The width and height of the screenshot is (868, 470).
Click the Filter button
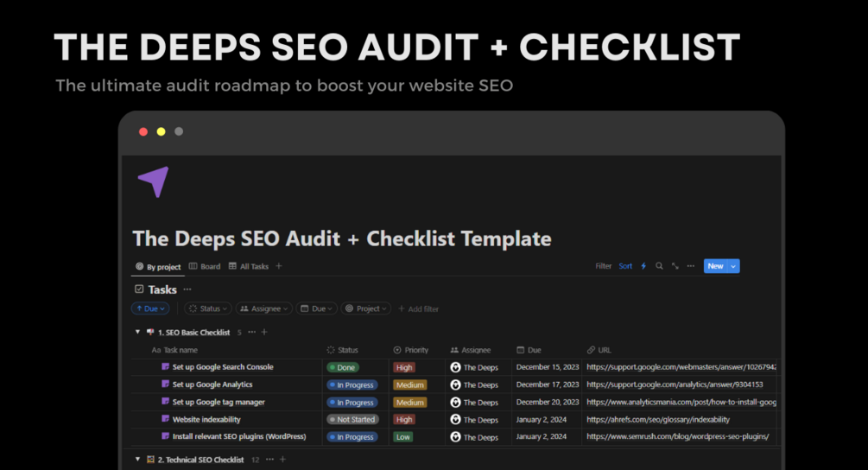click(604, 266)
